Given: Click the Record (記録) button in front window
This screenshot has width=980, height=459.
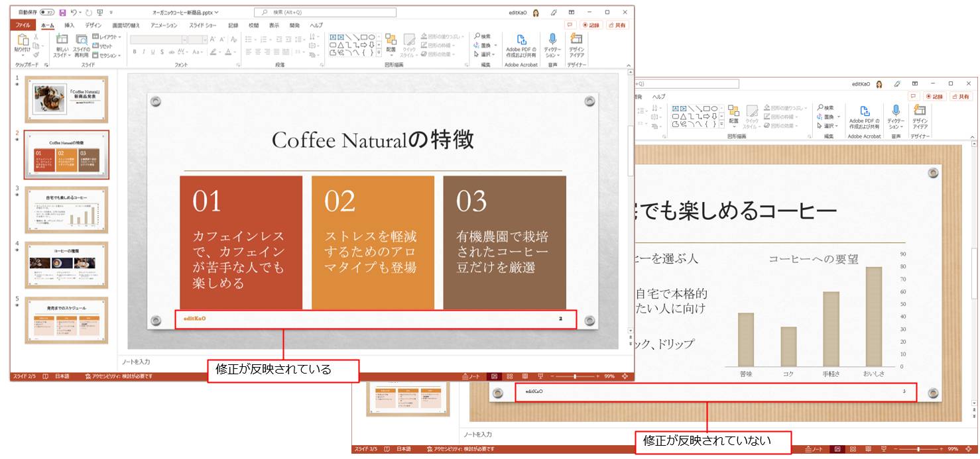Looking at the screenshot, I should click(592, 25).
